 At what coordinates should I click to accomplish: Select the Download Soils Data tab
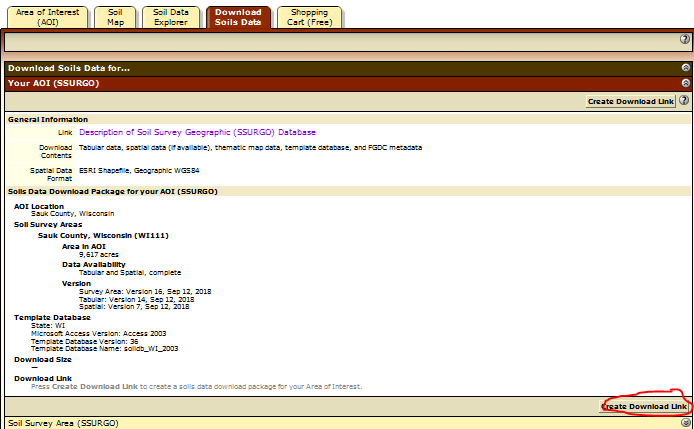238,17
